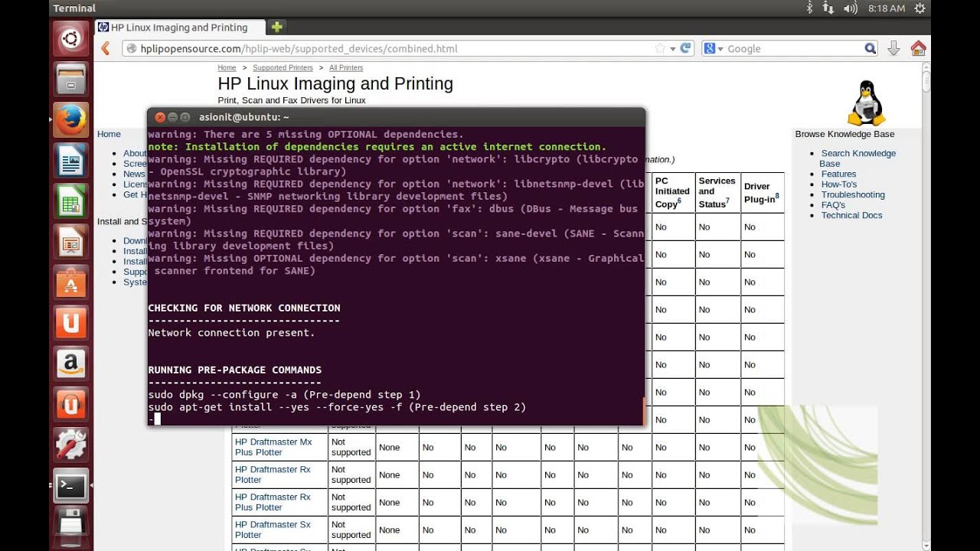Screen dimensions: 980x551
Task: Click 'Not supported' cell in Draftmaster Rx Plotter row
Action: point(351,474)
